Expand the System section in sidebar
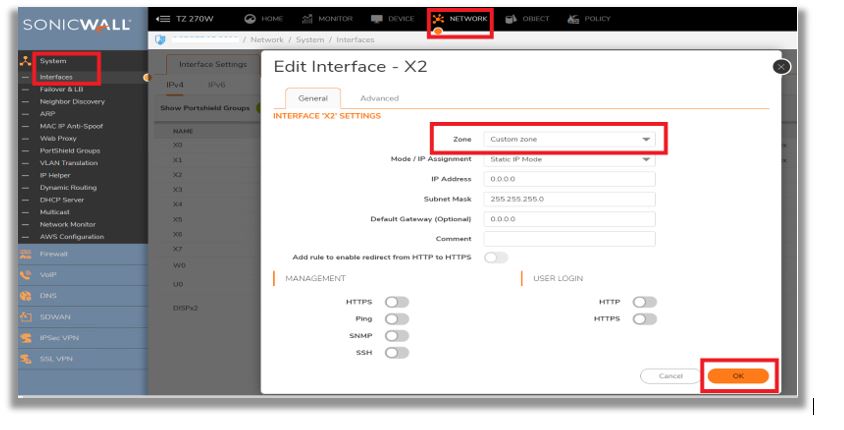844x430 pixels. click(x=53, y=61)
